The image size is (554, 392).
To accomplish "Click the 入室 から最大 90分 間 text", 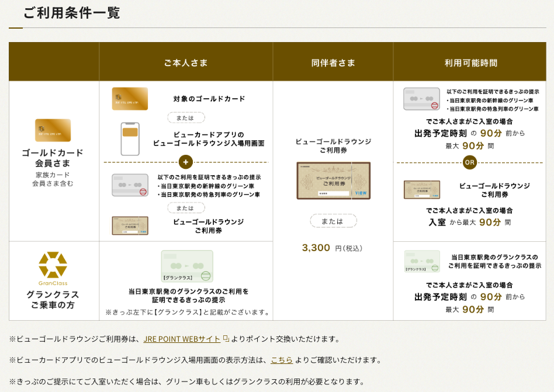I will pyautogui.click(x=470, y=222).
